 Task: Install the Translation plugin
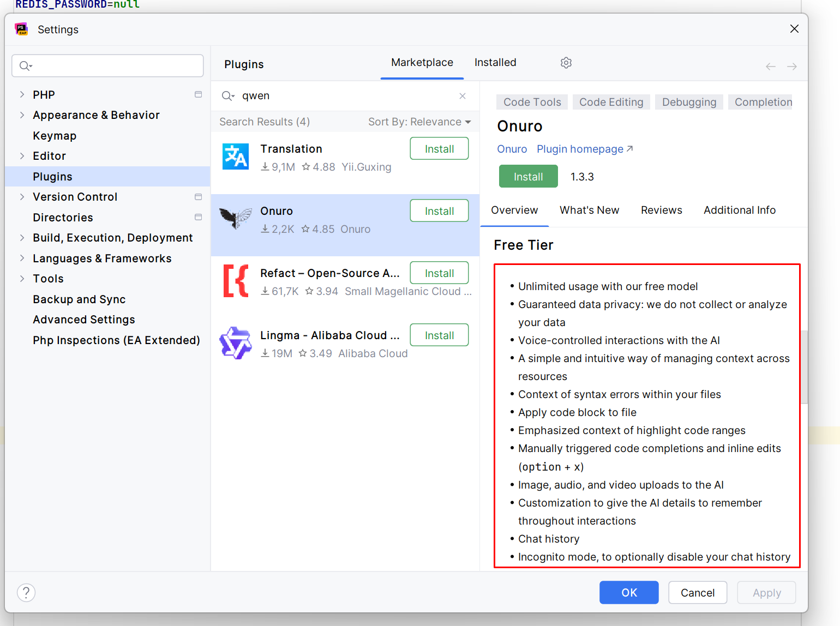(439, 149)
